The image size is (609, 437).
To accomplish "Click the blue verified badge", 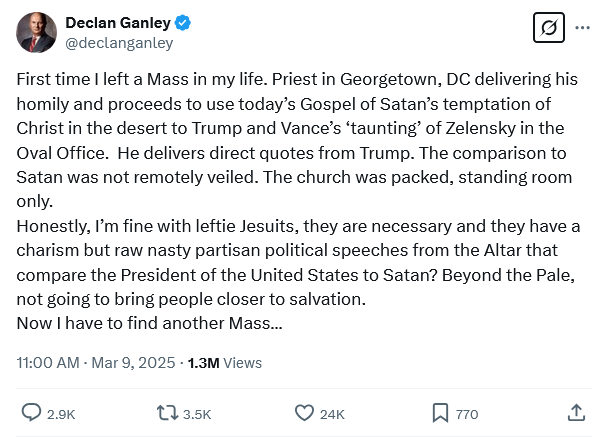I will pyautogui.click(x=184, y=23).
